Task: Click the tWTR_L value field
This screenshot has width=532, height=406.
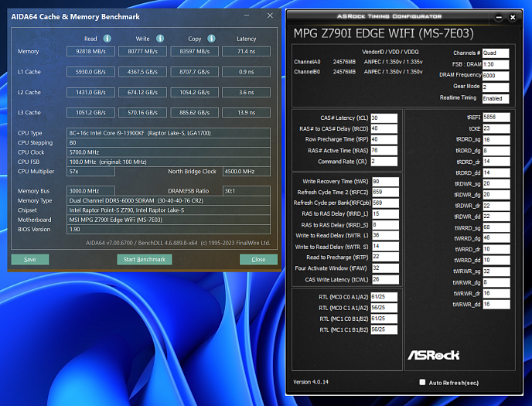Action: (385, 235)
